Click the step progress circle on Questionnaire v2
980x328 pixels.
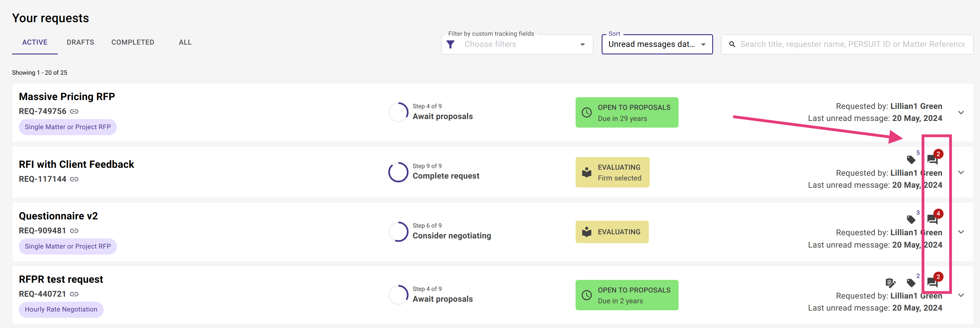tap(398, 231)
